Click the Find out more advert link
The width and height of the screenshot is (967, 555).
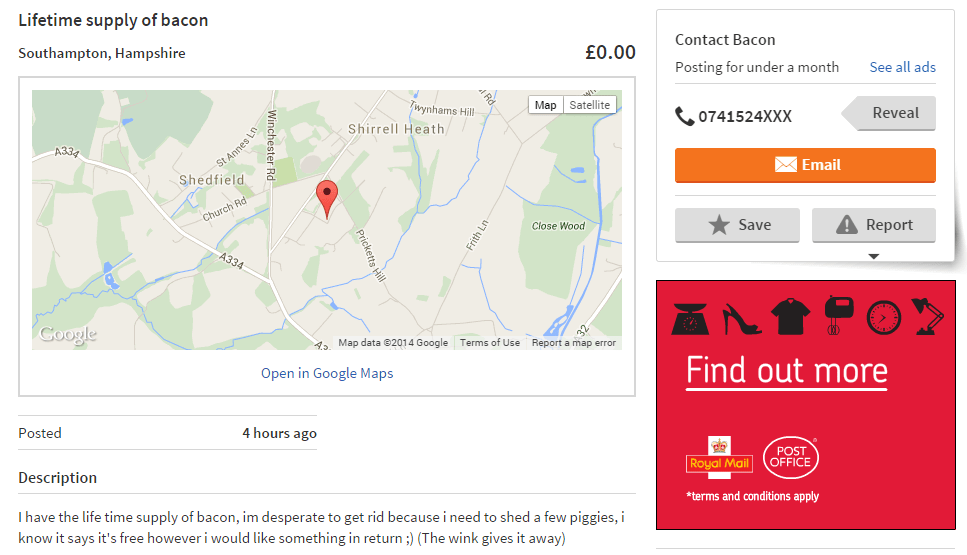786,371
